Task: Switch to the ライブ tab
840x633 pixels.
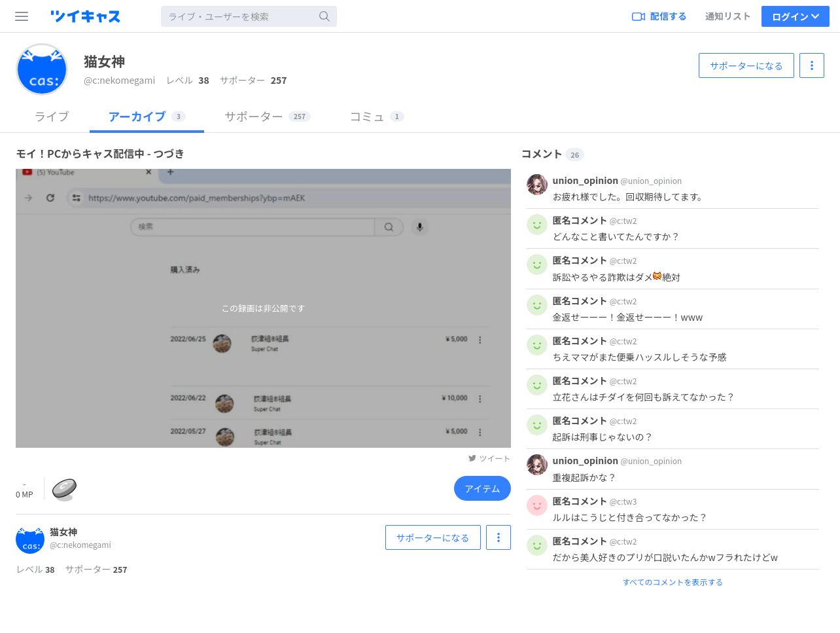Action: coord(52,117)
